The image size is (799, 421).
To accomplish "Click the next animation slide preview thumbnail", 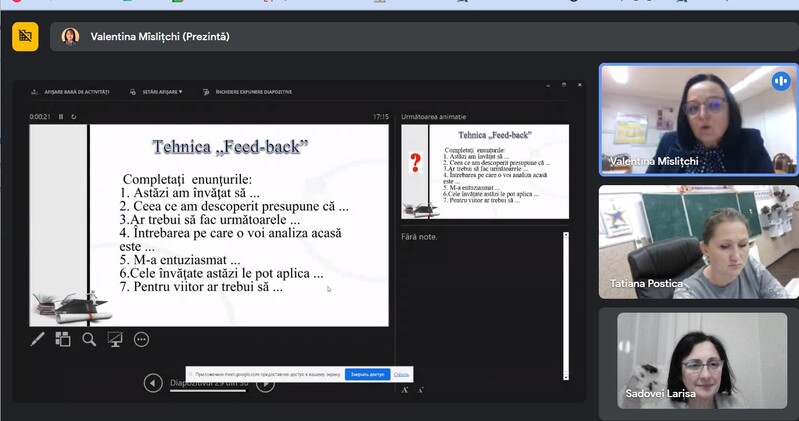I will coord(484,171).
